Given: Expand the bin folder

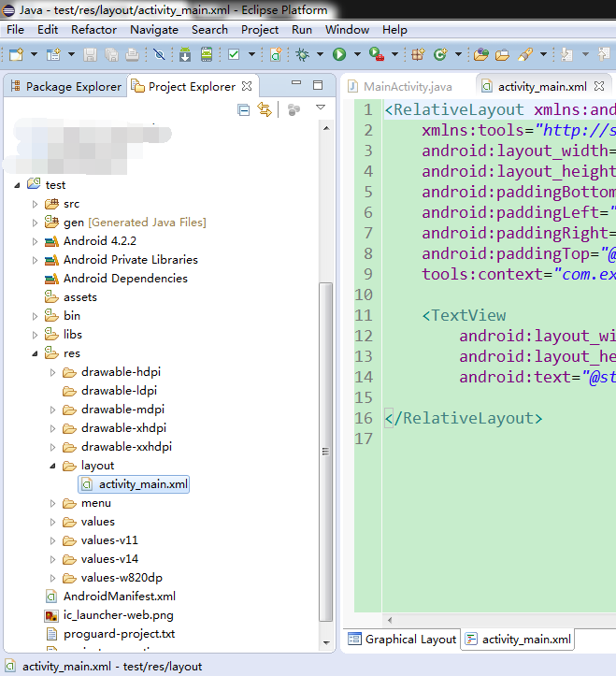Looking at the screenshot, I should [36, 316].
